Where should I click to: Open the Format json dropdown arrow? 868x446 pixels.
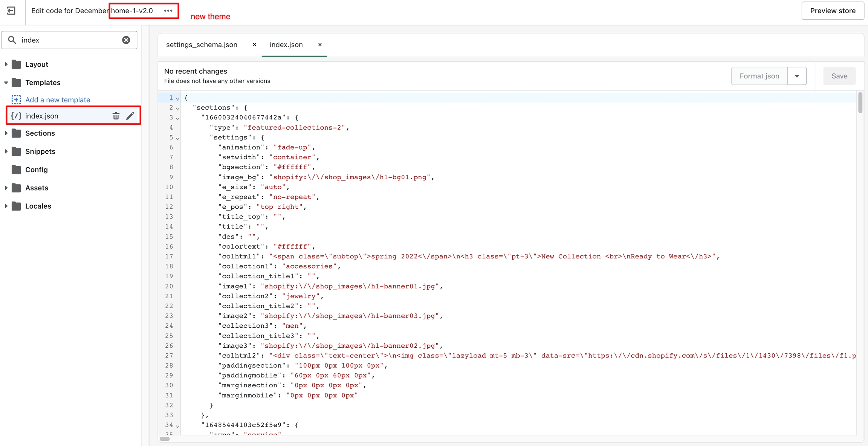click(797, 76)
